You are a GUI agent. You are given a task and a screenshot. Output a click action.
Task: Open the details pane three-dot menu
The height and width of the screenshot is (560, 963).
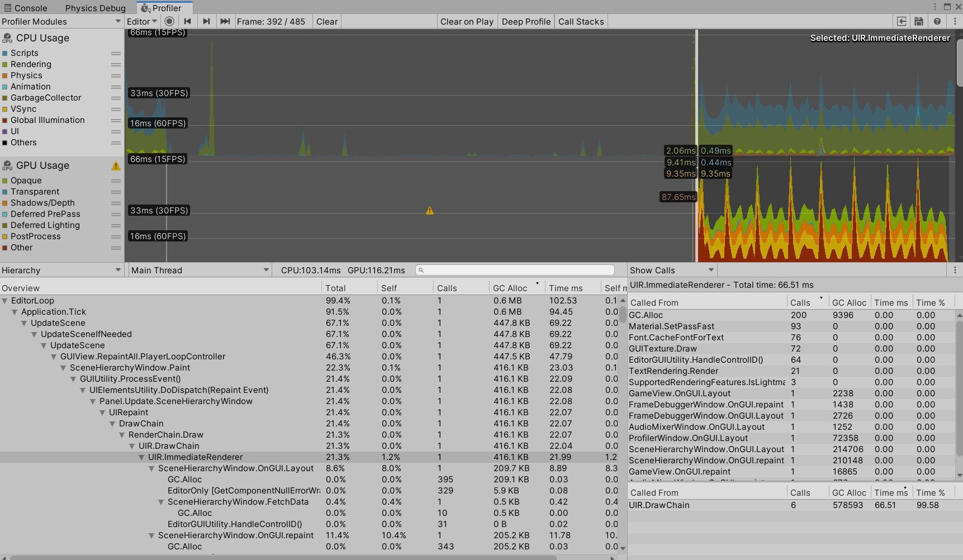click(x=955, y=270)
